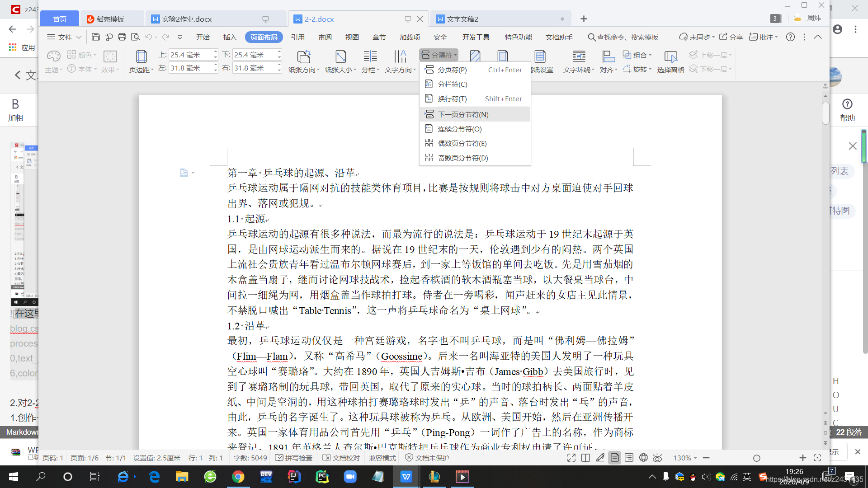Open Print Preview icon

pyautogui.click(x=135, y=37)
